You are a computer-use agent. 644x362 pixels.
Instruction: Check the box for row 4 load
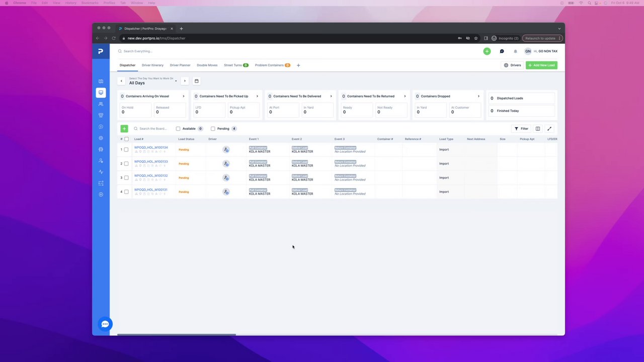click(x=126, y=192)
